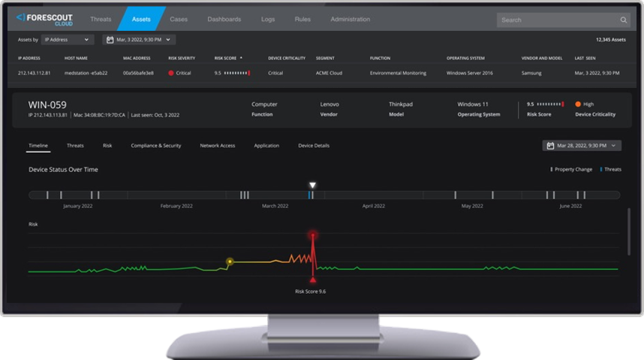644x360 pixels.
Task: Click the calendar icon beside Mar, 3 2022
Action: pyautogui.click(x=110, y=40)
